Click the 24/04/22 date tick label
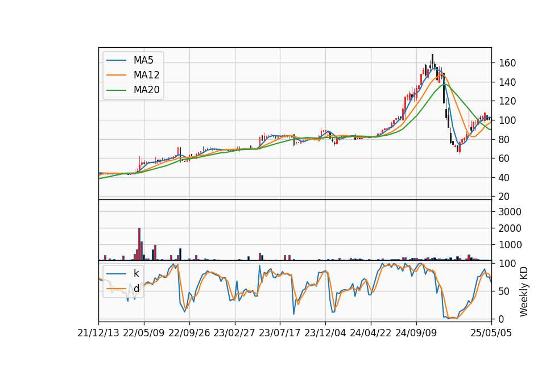 coord(370,333)
